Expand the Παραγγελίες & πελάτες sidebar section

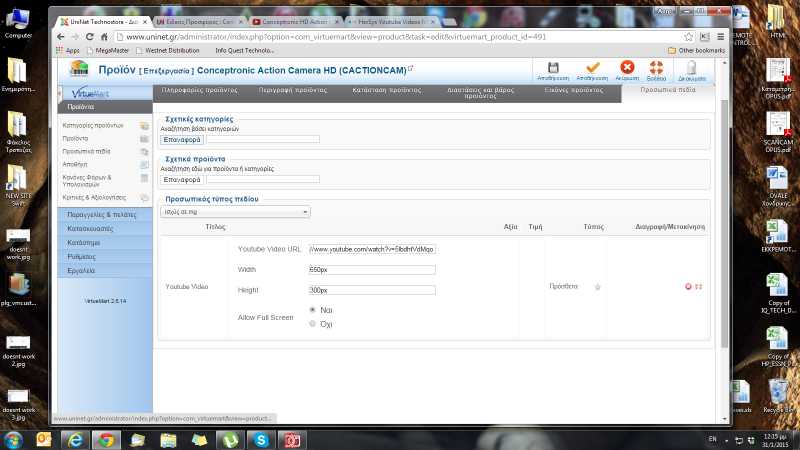[105, 215]
